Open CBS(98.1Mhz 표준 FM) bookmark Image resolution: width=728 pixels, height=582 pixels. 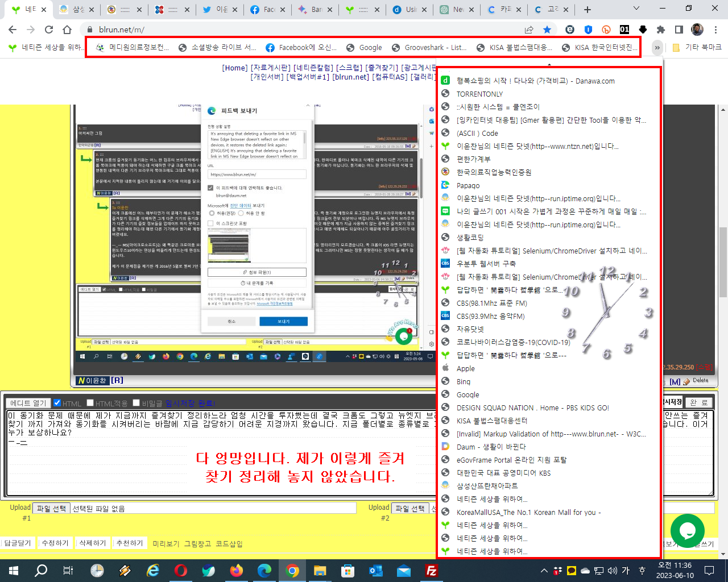491,303
